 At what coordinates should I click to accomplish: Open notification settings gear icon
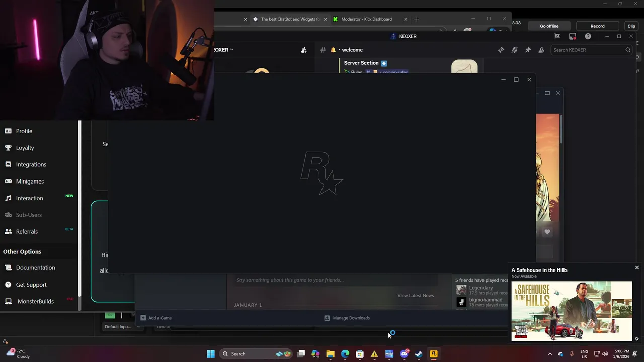tap(637, 339)
